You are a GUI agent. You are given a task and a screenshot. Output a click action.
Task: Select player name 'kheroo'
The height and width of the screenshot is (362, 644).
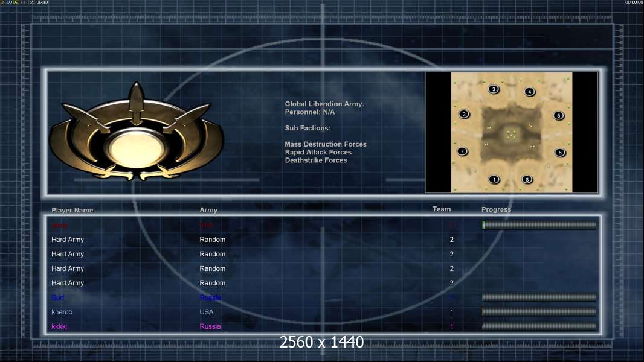(62, 312)
